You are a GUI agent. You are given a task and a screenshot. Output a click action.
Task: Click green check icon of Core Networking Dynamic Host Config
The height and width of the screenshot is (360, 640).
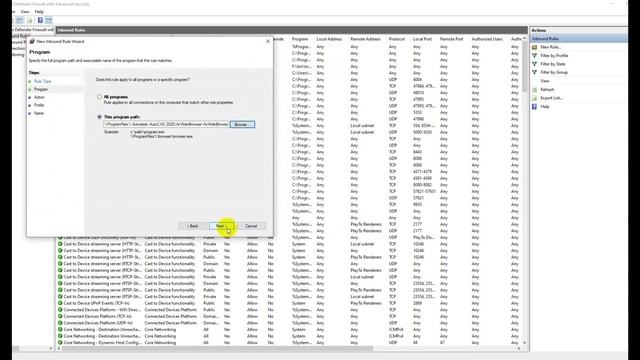[60, 342]
